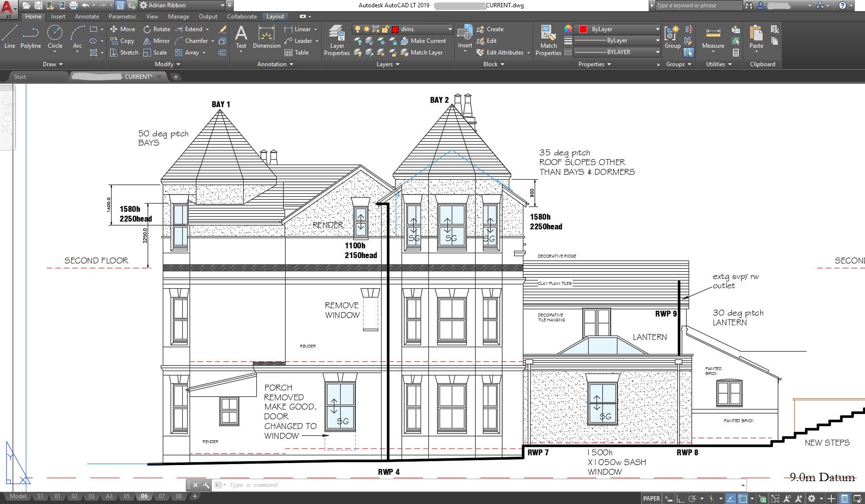This screenshot has height=504, width=865.
Task: Click the Make Current layer button
Action: [423, 41]
